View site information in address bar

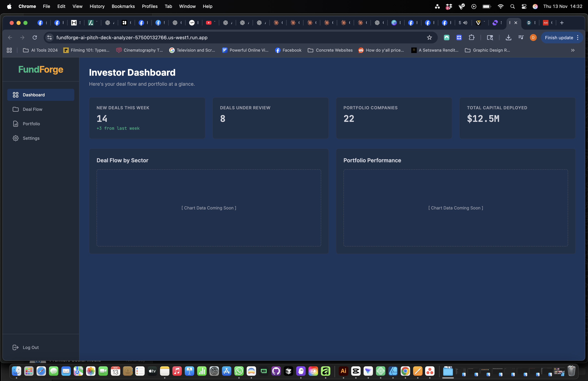click(49, 38)
